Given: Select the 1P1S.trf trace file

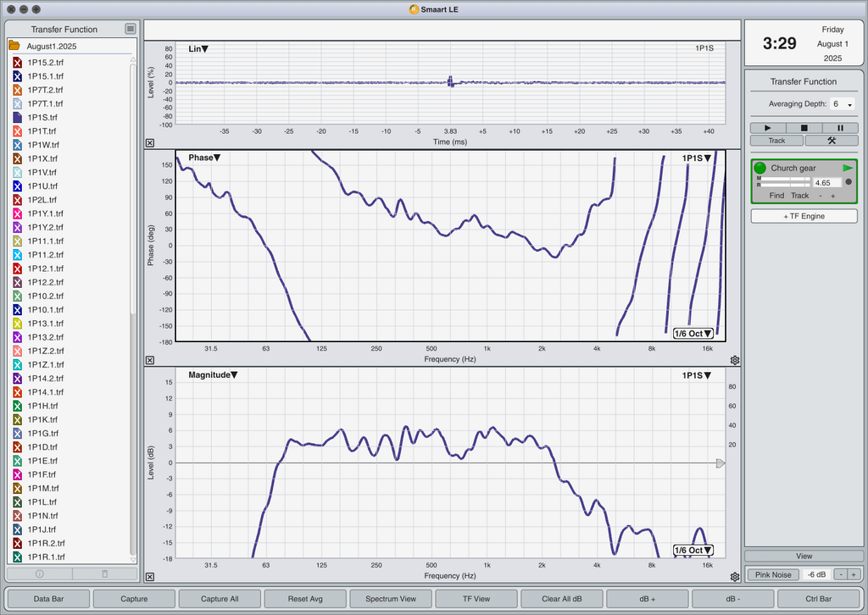Looking at the screenshot, I should [x=42, y=117].
